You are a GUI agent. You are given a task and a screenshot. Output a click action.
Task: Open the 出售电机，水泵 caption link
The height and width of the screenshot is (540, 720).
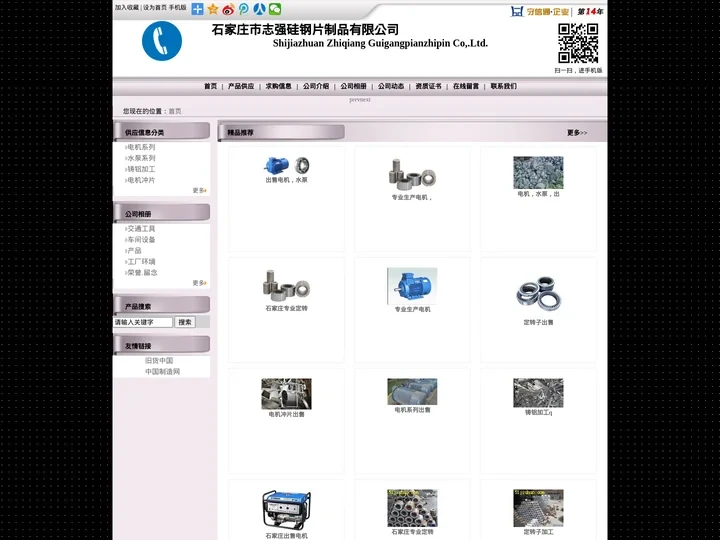click(287, 180)
